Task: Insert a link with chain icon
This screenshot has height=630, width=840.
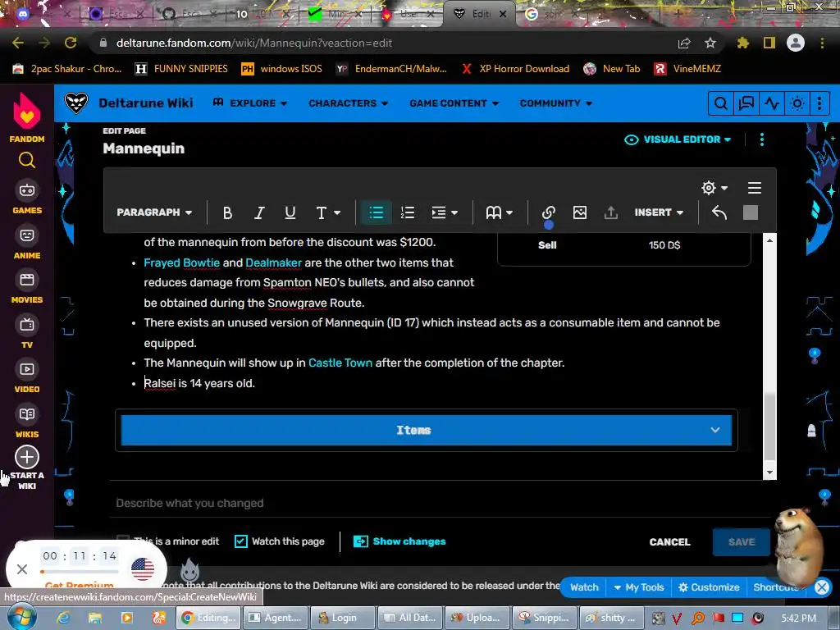Action: (548, 212)
